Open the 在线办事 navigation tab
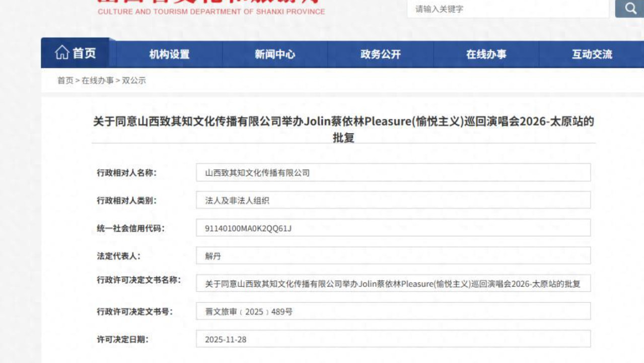Viewport: 644px width, 363px height. click(x=486, y=54)
